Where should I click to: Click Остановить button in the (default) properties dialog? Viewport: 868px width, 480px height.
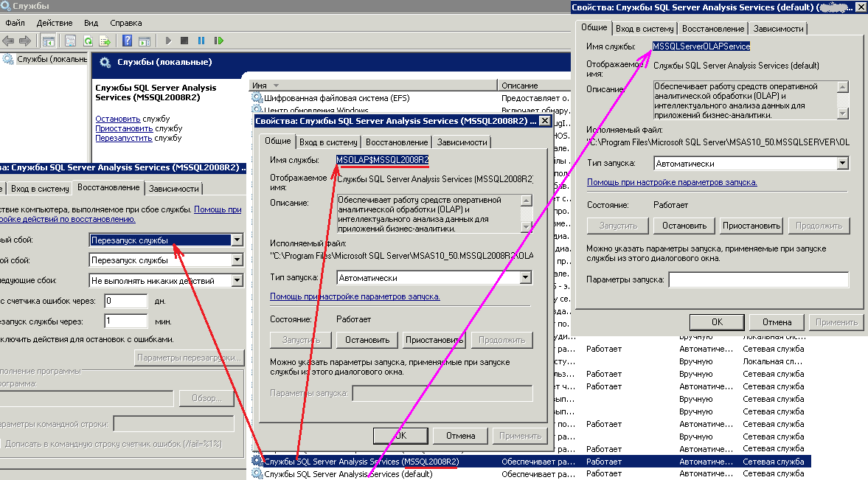click(x=684, y=226)
